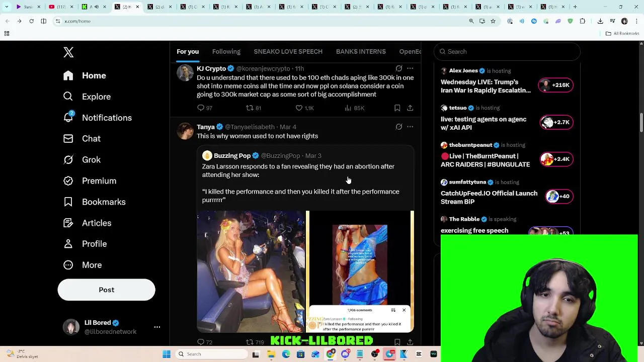Open the more options on KJ Crypto post
The height and width of the screenshot is (362, 644).
pos(410,68)
